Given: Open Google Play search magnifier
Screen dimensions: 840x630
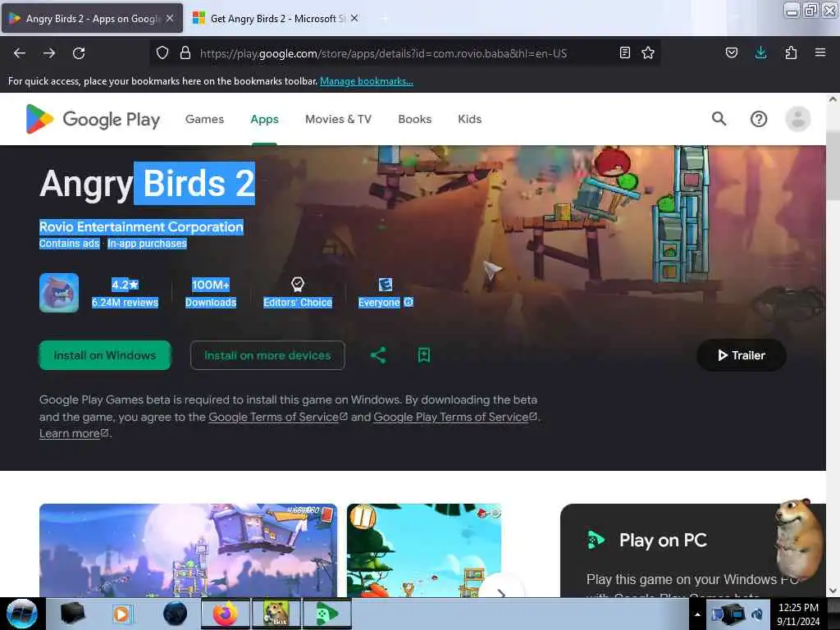Looking at the screenshot, I should [x=719, y=118].
